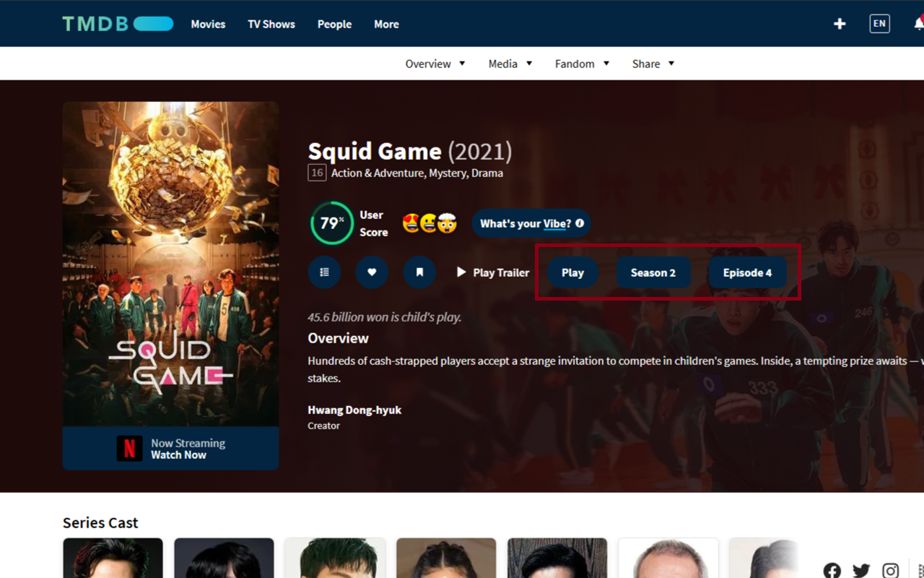Open the People menu
This screenshot has height=578, width=924.
335,24
